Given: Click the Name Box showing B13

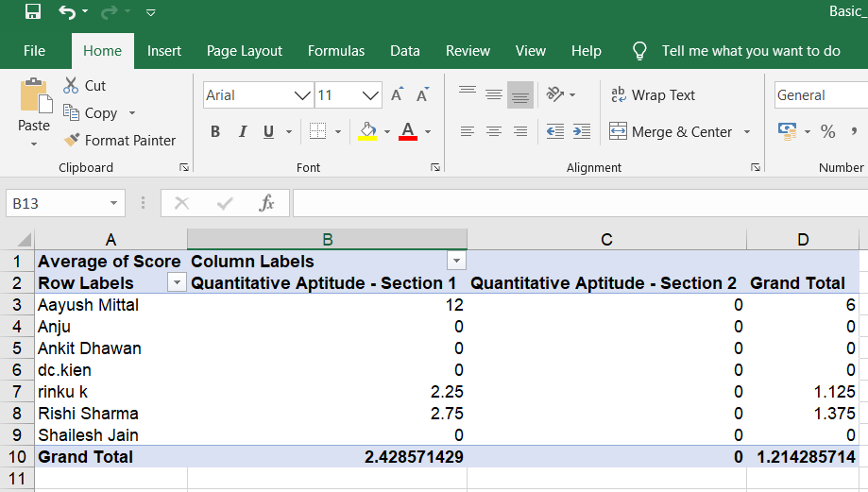Looking at the screenshot, I should (x=56, y=204).
